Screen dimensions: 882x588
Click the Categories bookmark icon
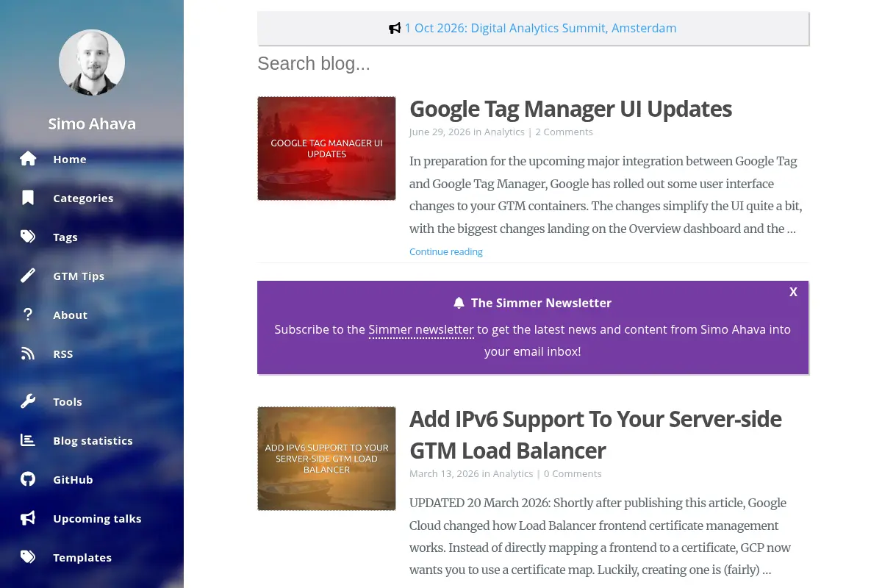click(28, 198)
